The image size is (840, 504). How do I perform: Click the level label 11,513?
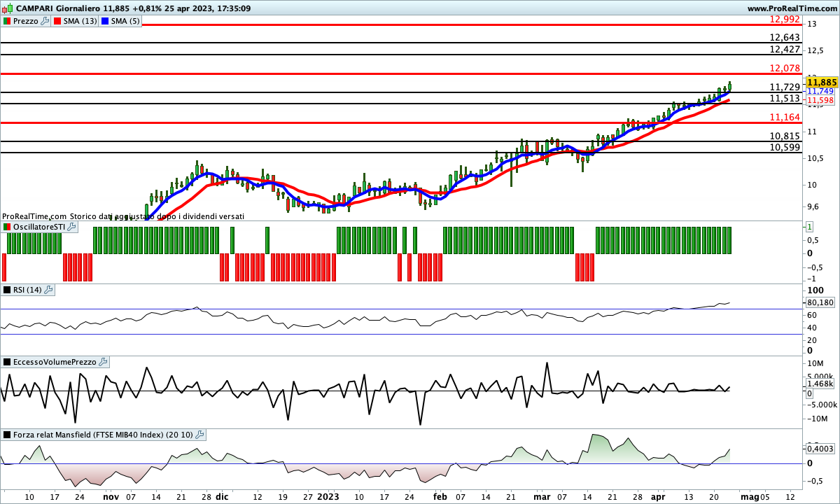(x=785, y=99)
